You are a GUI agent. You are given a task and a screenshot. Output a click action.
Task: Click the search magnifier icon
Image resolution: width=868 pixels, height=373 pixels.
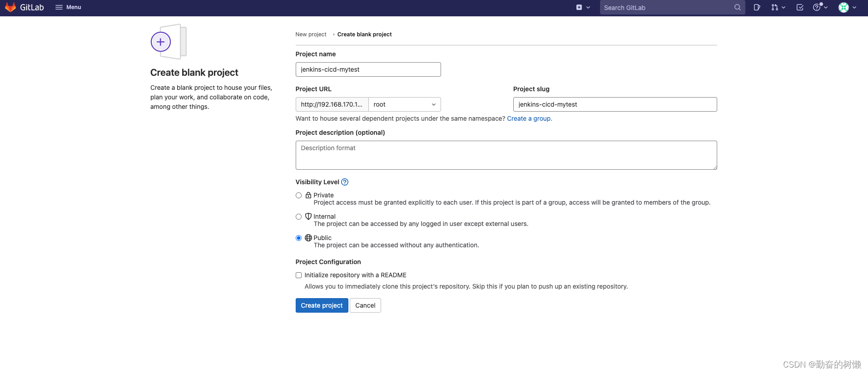tap(737, 7)
